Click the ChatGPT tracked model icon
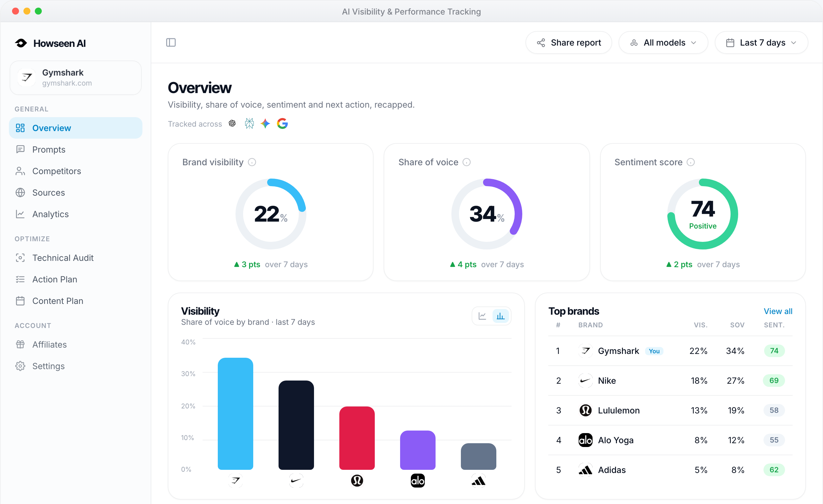 pyautogui.click(x=232, y=123)
